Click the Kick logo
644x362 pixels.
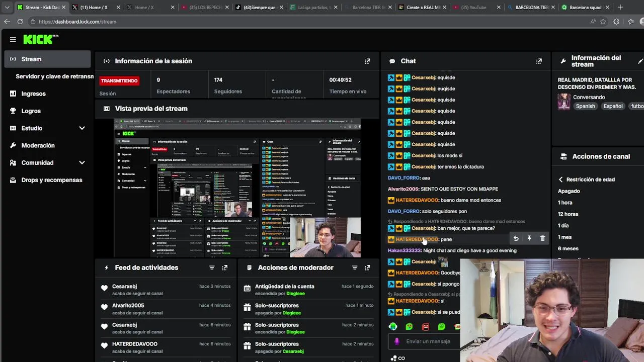pyautogui.click(x=41, y=39)
